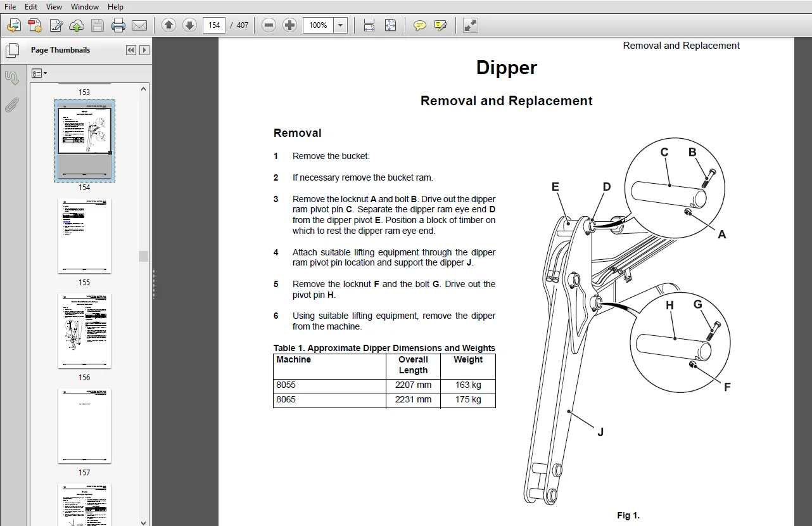Click the Create PDF toolbar icon
812x526 pixels.
click(x=35, y=25)
